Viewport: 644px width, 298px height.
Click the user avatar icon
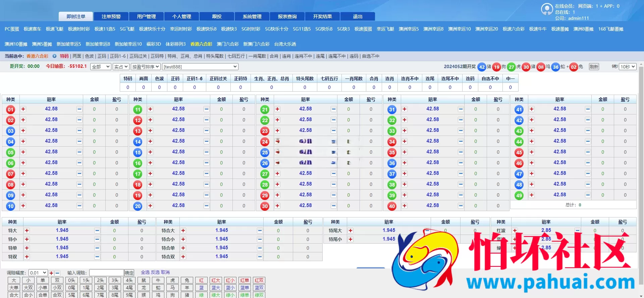(x=547, y=9)
